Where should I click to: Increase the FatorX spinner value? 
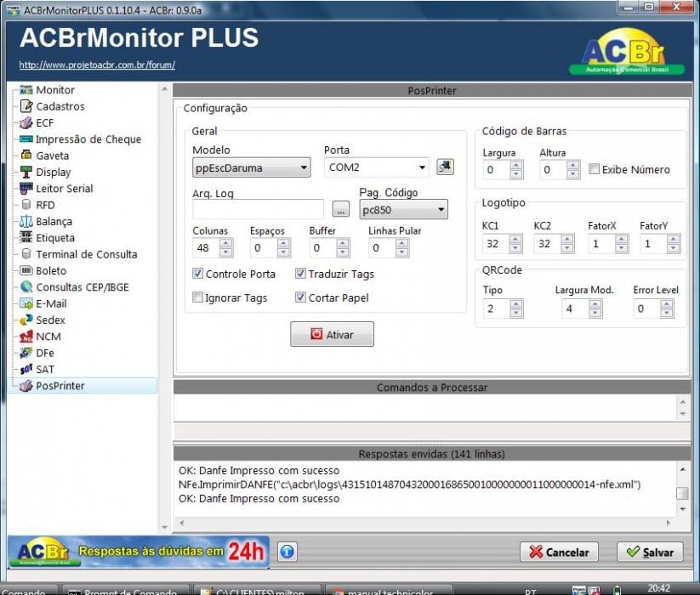pyautogui.click(x=621, y=239)
